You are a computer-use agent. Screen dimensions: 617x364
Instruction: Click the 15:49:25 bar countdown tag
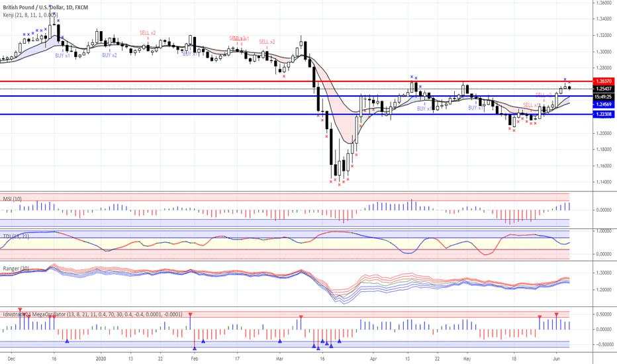(x=603, y=97)
